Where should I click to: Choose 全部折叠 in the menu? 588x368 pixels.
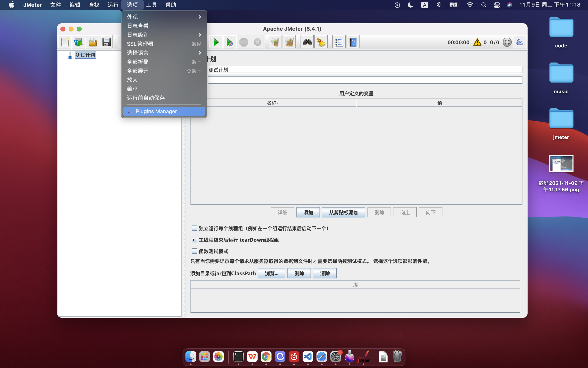coord(164,62)
